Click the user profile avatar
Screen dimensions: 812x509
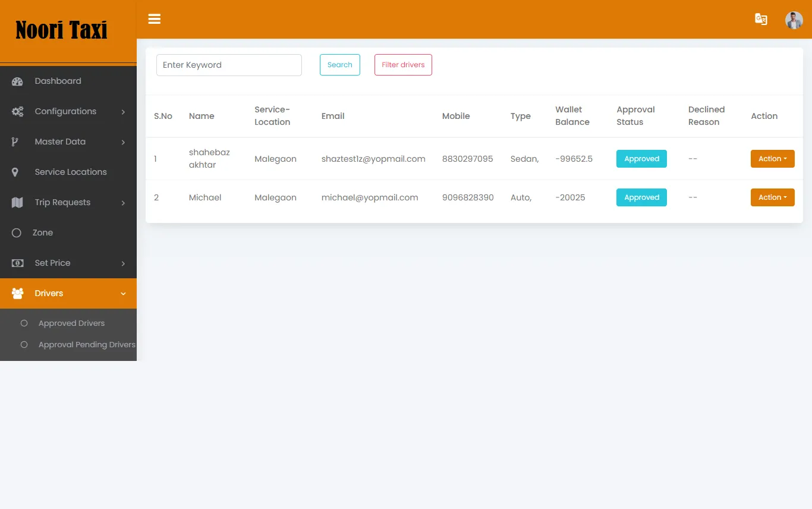pos(794,20)
